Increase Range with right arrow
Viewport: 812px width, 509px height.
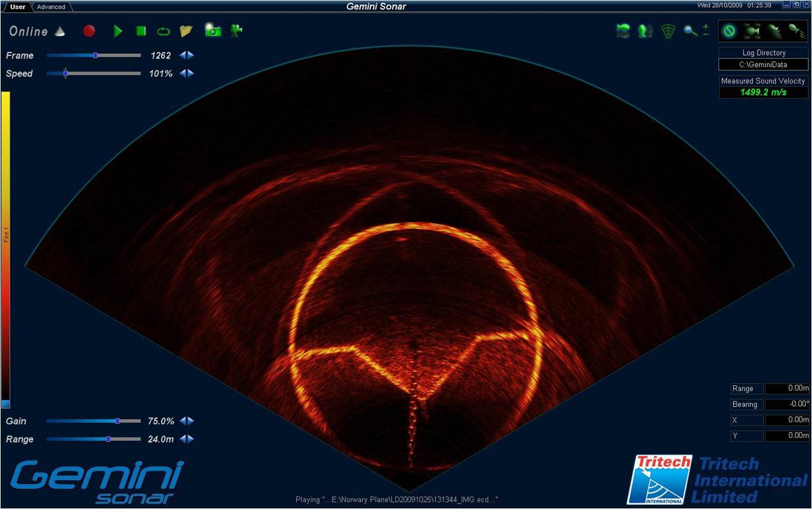[191, 439]
